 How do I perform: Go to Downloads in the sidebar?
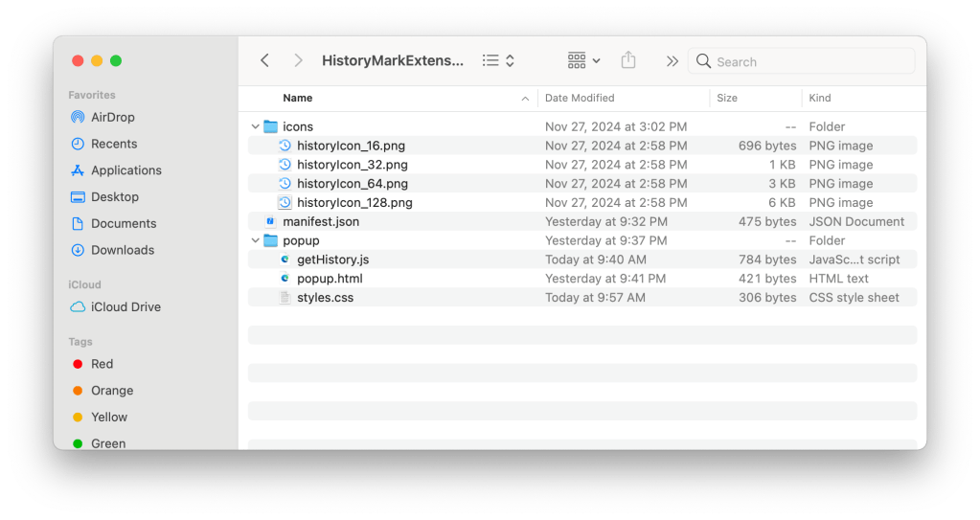tap(122, 250)
